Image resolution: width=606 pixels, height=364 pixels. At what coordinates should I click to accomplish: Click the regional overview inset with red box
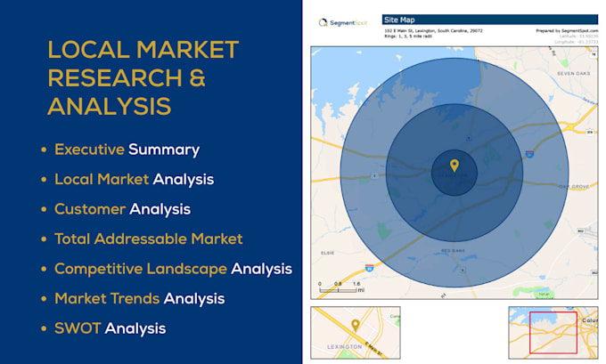553,333
